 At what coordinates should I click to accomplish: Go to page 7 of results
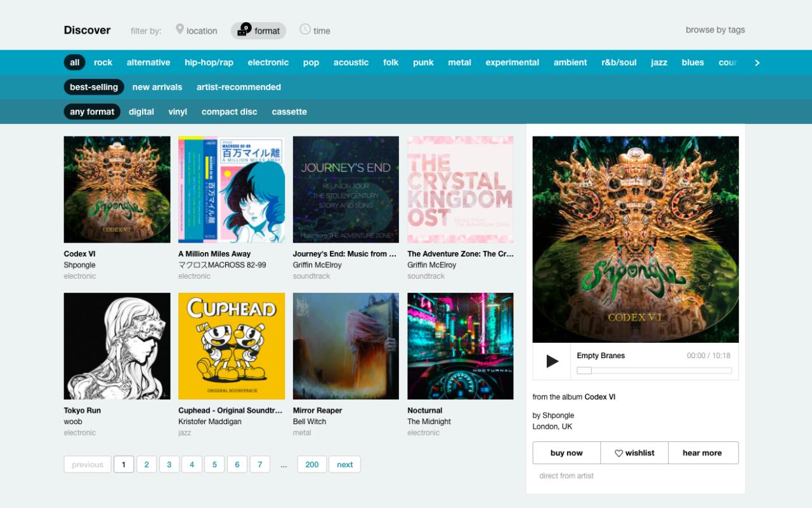click(260, 465)
